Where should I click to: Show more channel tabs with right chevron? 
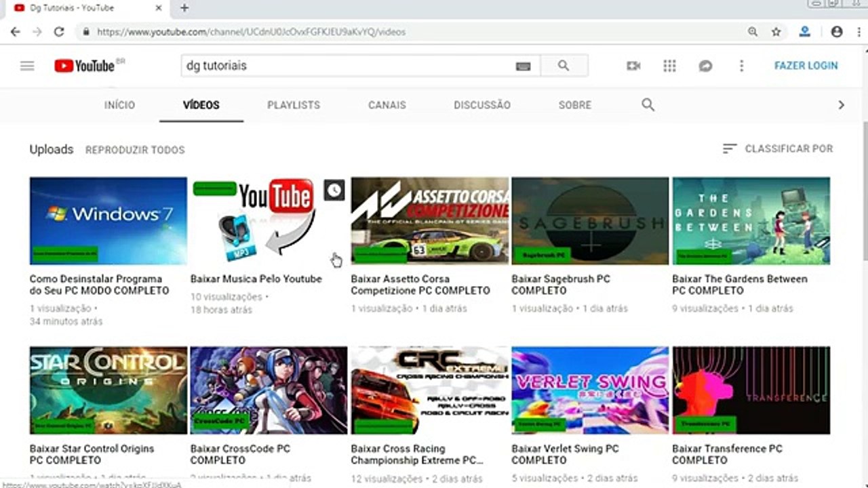click(842, 105)
